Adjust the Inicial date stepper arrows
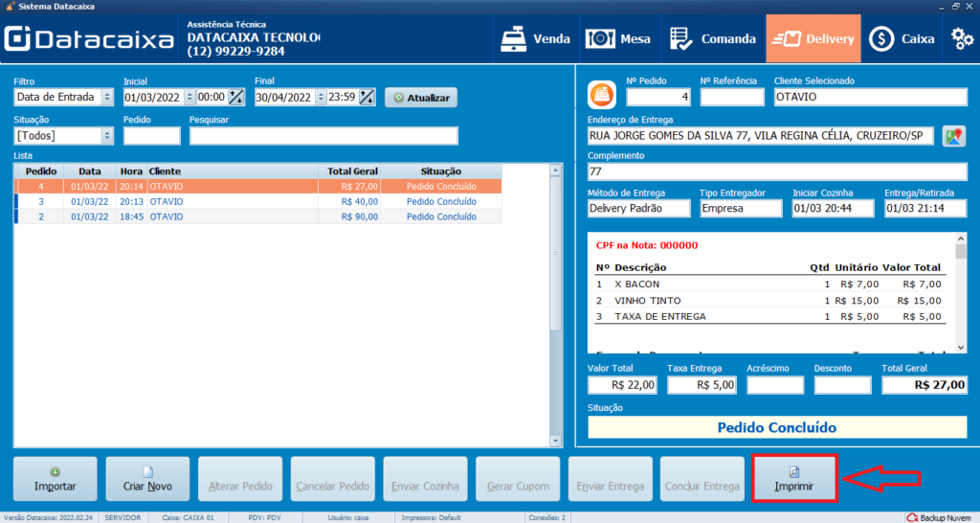 pos(189,97)
